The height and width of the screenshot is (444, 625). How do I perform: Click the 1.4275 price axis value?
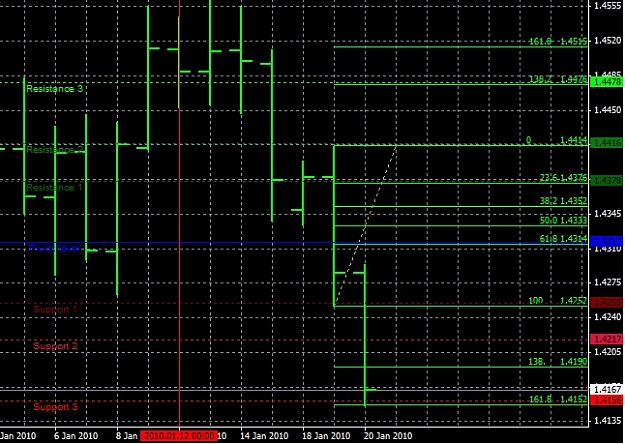pos(607,283)
